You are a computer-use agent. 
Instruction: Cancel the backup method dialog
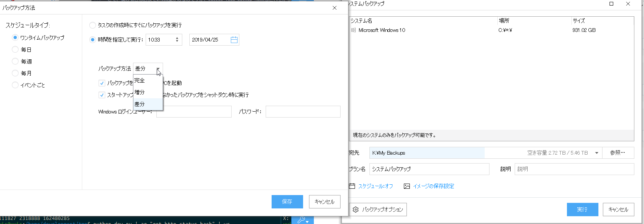click(x=325, y=202)
